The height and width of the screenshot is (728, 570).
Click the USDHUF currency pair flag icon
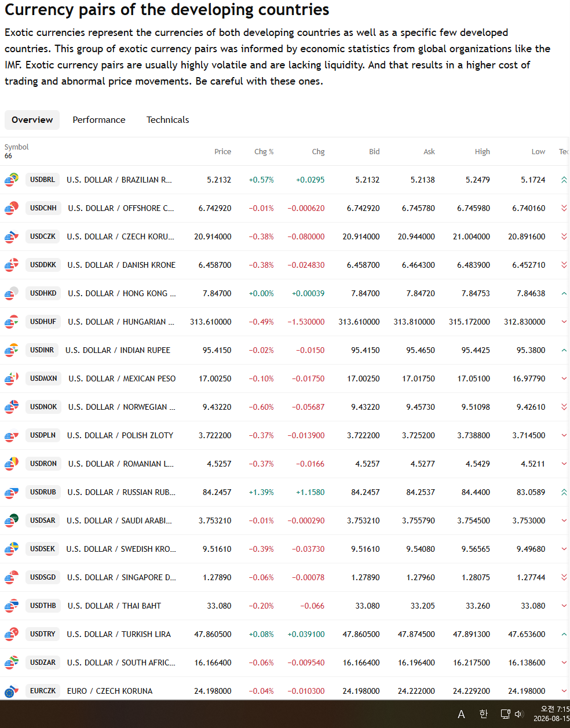pyautogui.click(x=12, y=322)
